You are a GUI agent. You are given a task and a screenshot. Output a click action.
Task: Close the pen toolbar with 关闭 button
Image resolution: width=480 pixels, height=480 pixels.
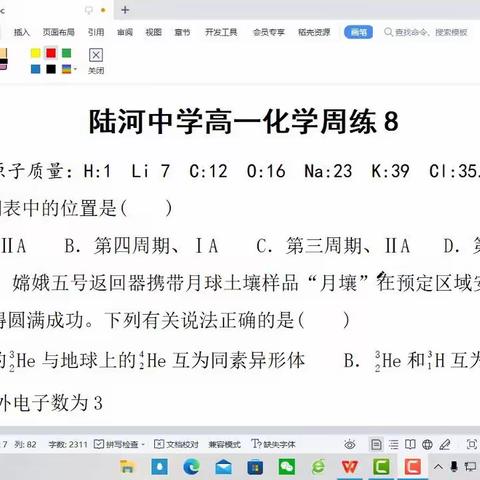pyautogui.click(x=96, y=61)
